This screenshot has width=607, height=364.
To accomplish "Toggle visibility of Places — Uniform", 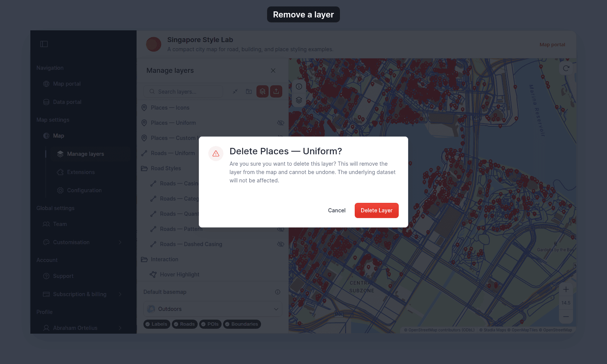I will 281,123.
